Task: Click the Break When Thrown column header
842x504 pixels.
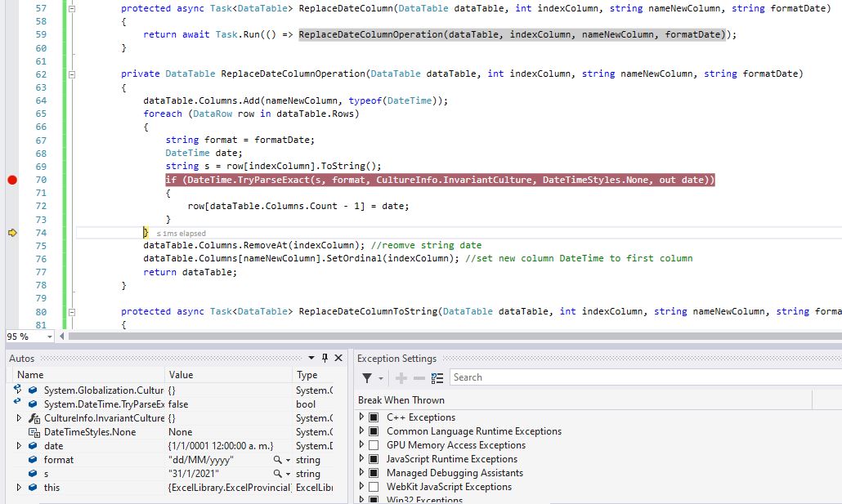Action: (x=584, y=400)
